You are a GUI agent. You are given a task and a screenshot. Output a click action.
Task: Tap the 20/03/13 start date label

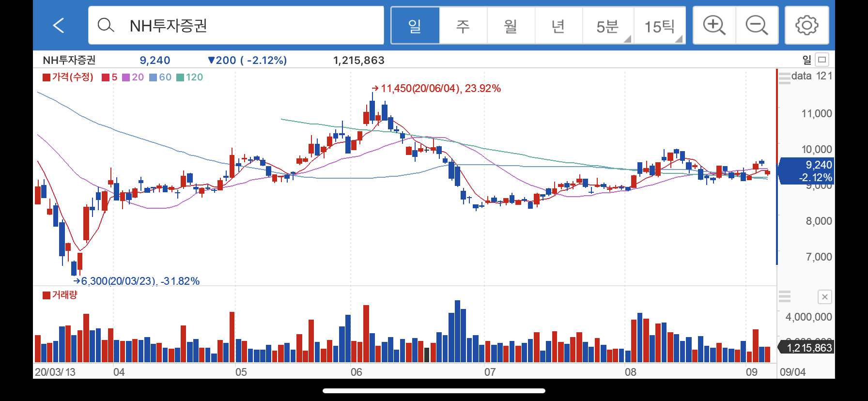click(x=55, y=372)
